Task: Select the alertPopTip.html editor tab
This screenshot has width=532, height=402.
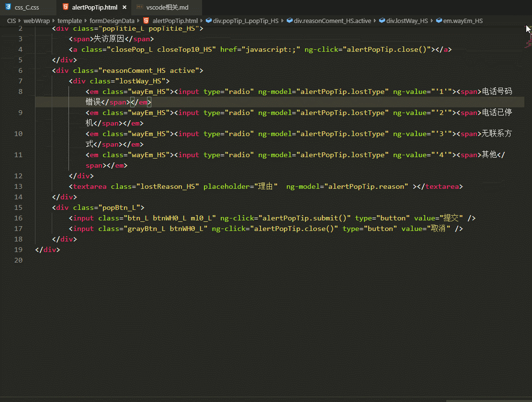Action: (95, 7)
